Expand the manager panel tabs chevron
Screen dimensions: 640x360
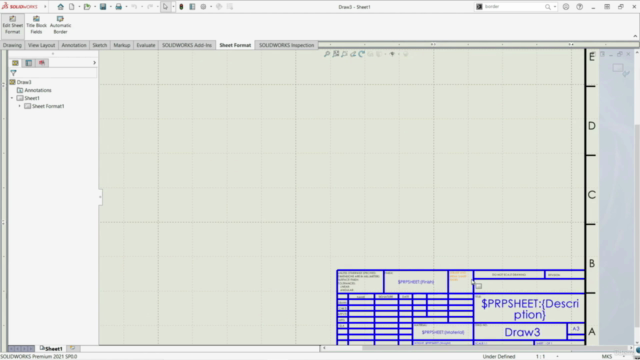point(94,63)
